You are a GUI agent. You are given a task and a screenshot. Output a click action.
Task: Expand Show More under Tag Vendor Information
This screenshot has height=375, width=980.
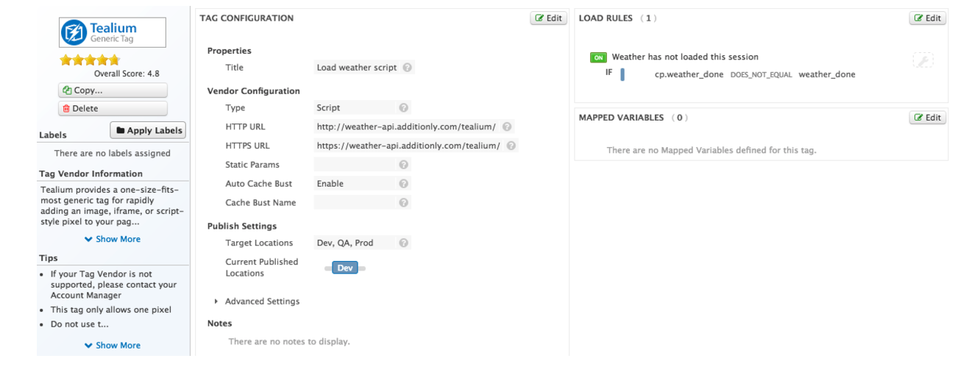click(112, 239)
